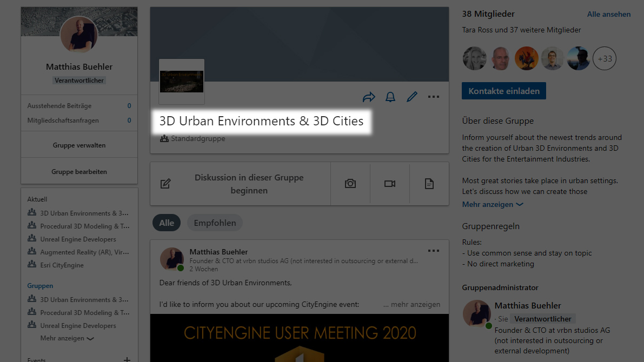Screen dimensions: 644x362
Task: Click the glasses-wearing member avatar
Action: pos(553,58)
